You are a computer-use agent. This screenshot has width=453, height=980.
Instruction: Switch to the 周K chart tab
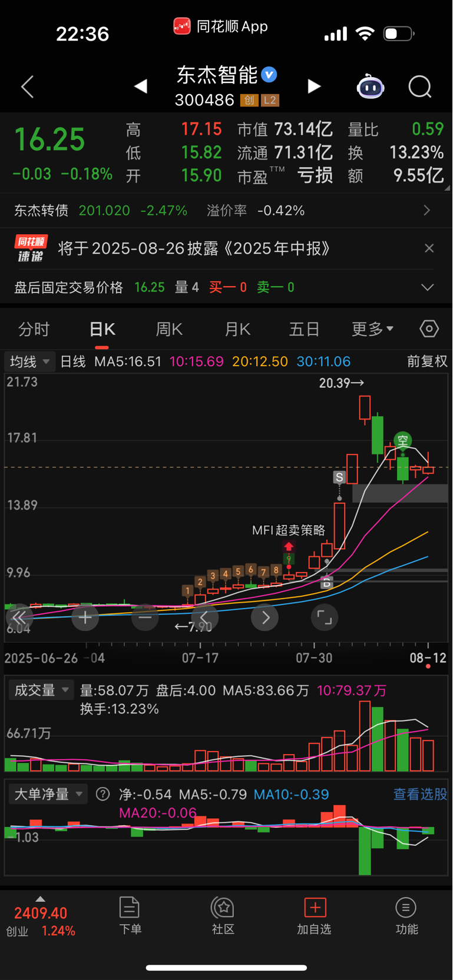point(169,329)
